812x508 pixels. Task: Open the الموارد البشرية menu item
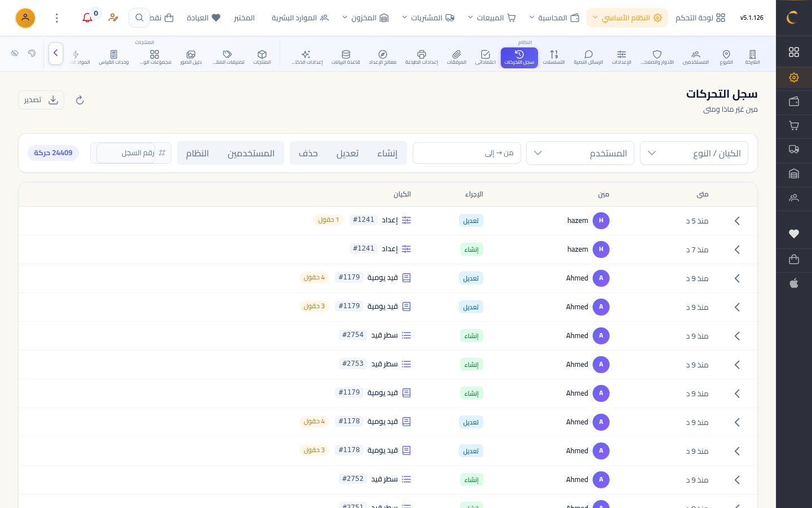(x=300, y=18)
